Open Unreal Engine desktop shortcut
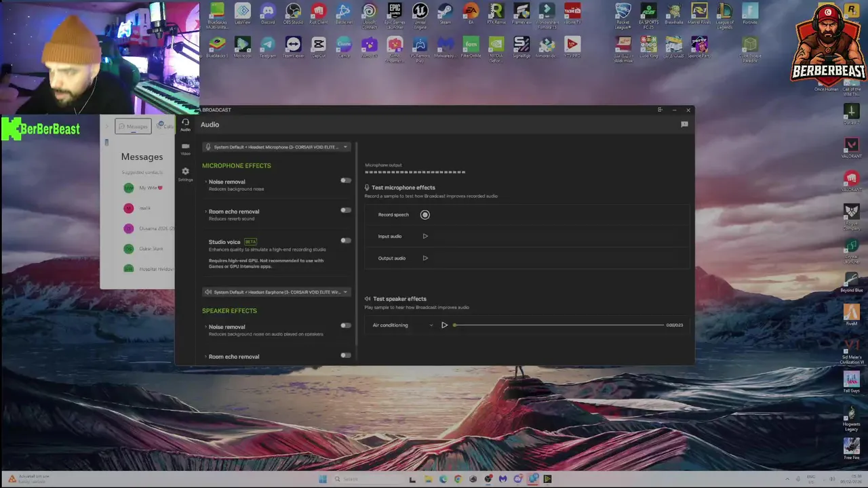868x488 pixels. tap(420, 16)
